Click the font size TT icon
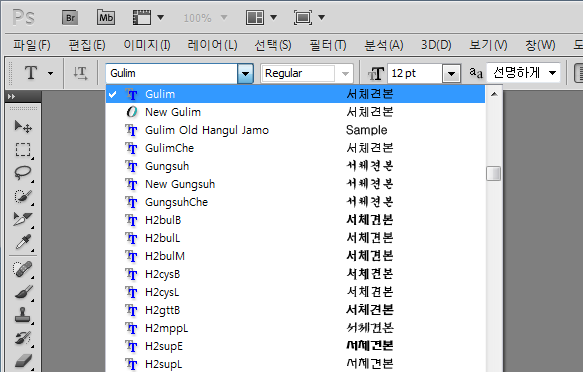 tap(376, 73)
